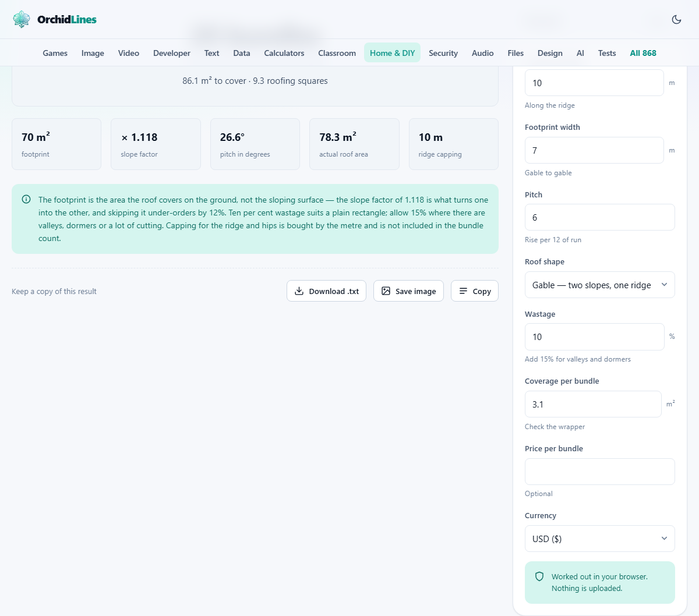
Task: Click the 'Check the wrapper' hint
Action: point(555,427)
